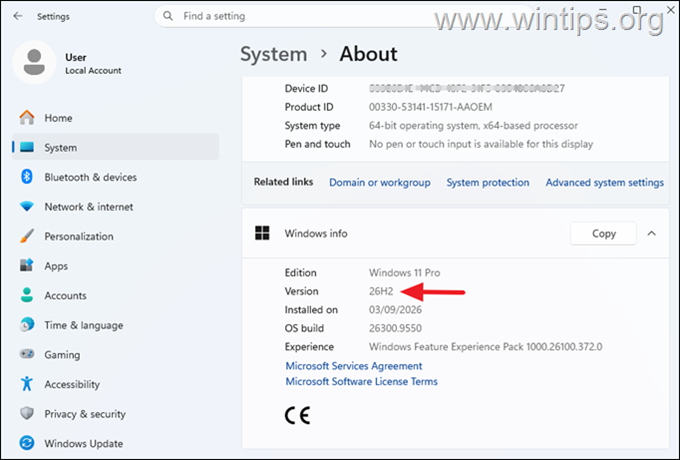
Task: Click the User Local Account name
Action: tap(93, 63)
